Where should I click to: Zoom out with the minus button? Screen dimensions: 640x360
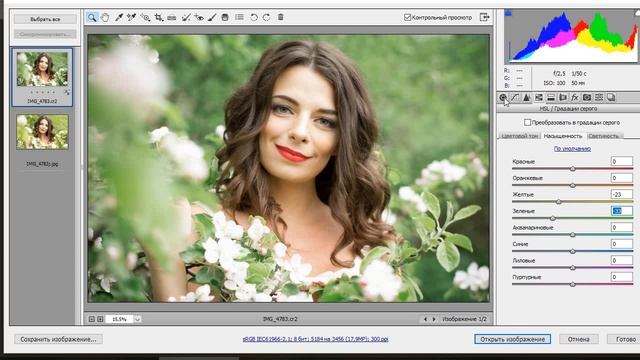click(92, 319)
